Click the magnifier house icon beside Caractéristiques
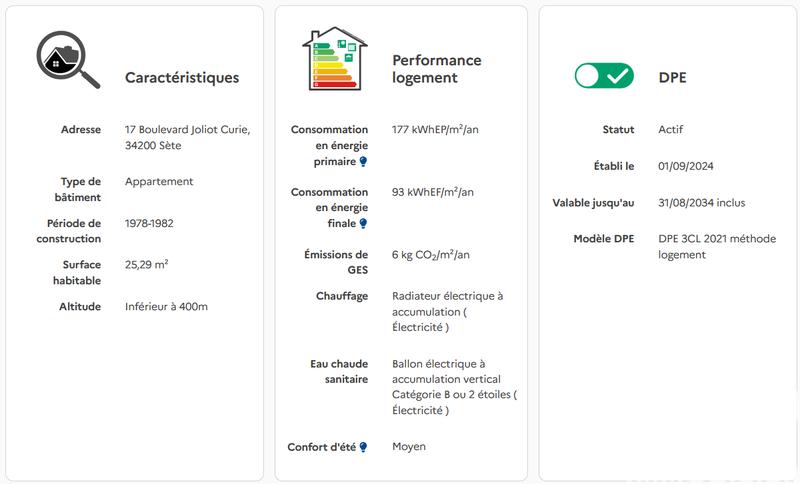 68,60
